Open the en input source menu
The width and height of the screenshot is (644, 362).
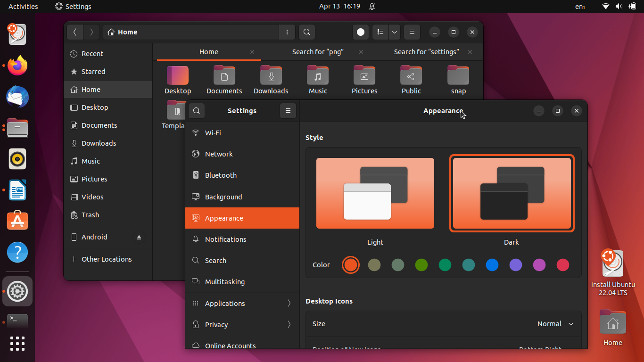coord(580,6)
